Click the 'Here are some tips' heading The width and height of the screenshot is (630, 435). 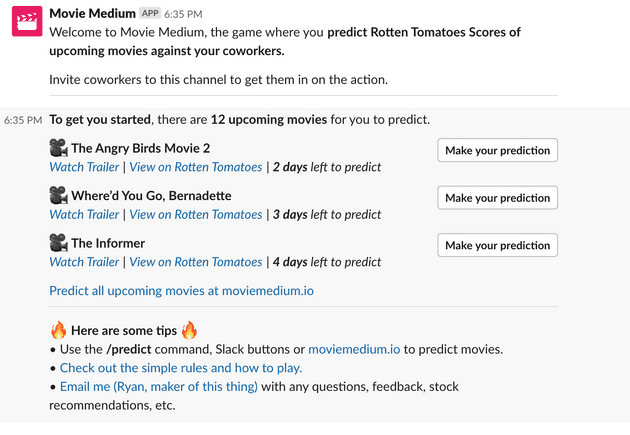pyautogui.click(x=124, y=330)
